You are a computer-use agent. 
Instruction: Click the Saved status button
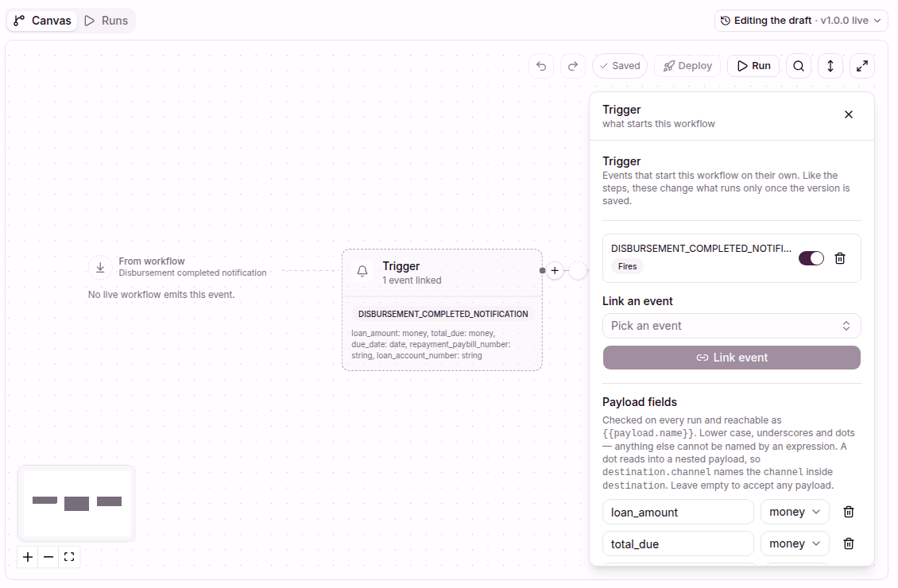coord(620,66)
